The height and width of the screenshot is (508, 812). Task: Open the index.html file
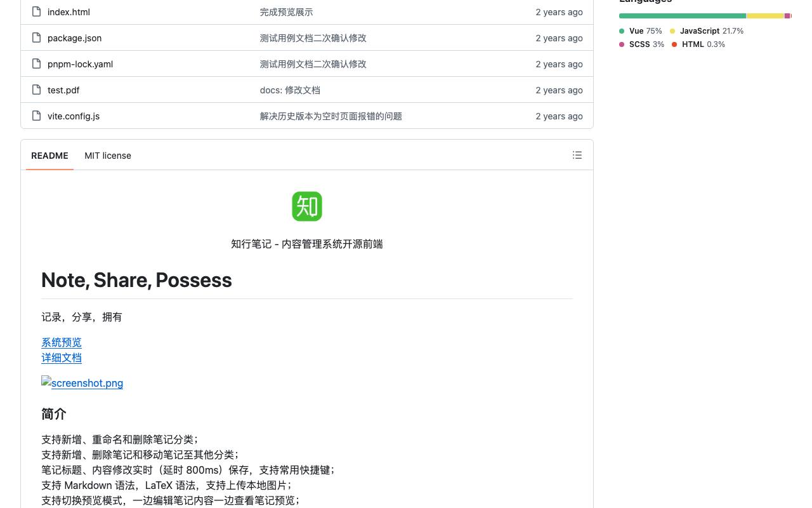(69, 12)
